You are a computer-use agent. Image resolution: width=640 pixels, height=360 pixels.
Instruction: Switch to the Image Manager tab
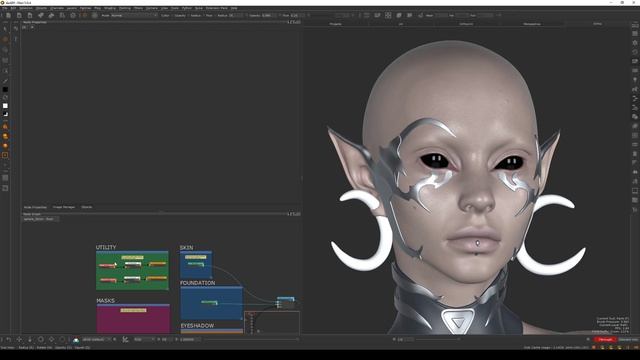[64, 207]
